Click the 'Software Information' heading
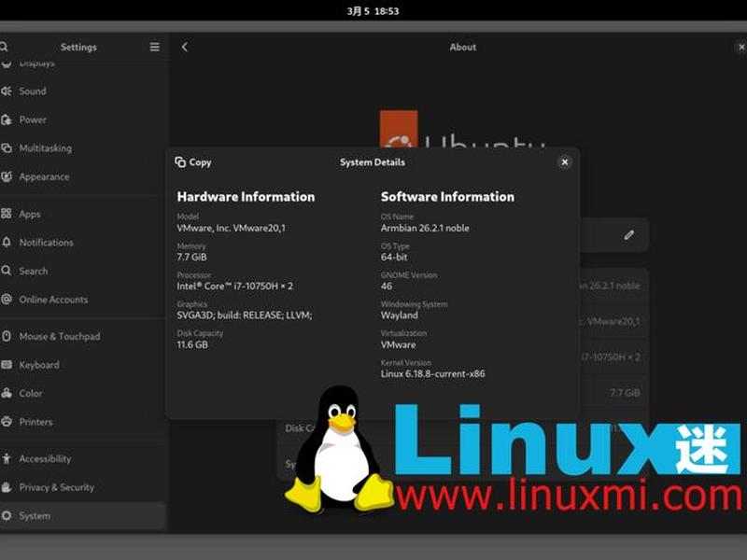Screen dimensions: 747x560 pos(447,197)
